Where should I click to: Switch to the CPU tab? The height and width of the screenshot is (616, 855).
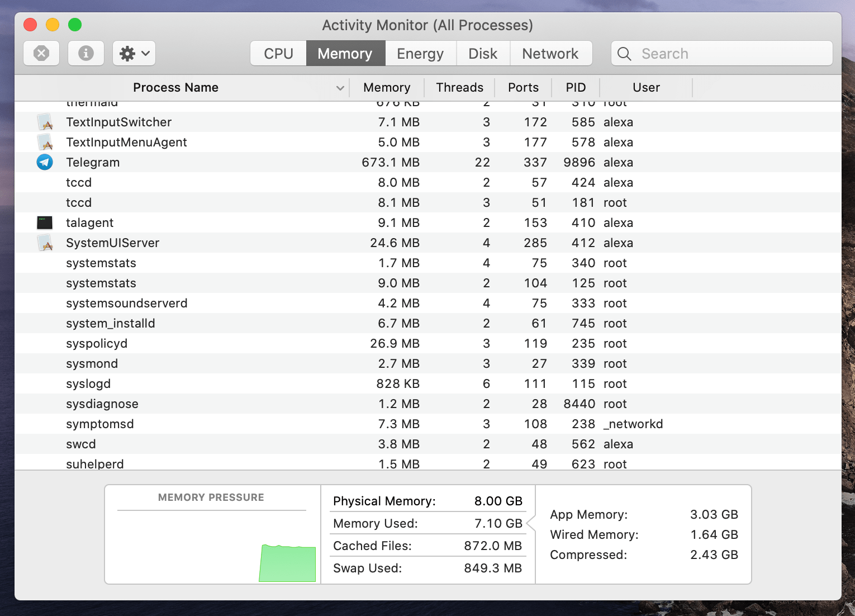[x=278, y=53]
